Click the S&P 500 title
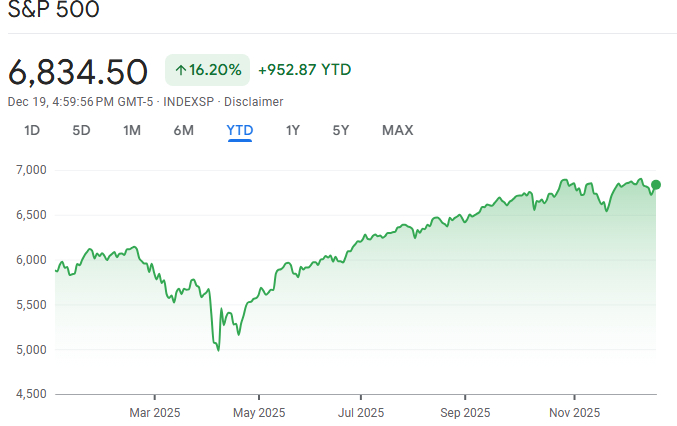 coord(53,12)
